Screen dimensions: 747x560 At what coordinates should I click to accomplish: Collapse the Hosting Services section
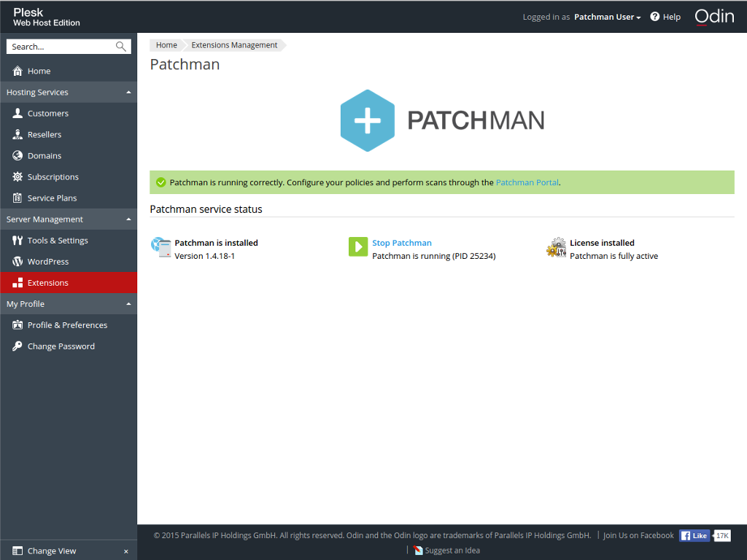(128, 92)
